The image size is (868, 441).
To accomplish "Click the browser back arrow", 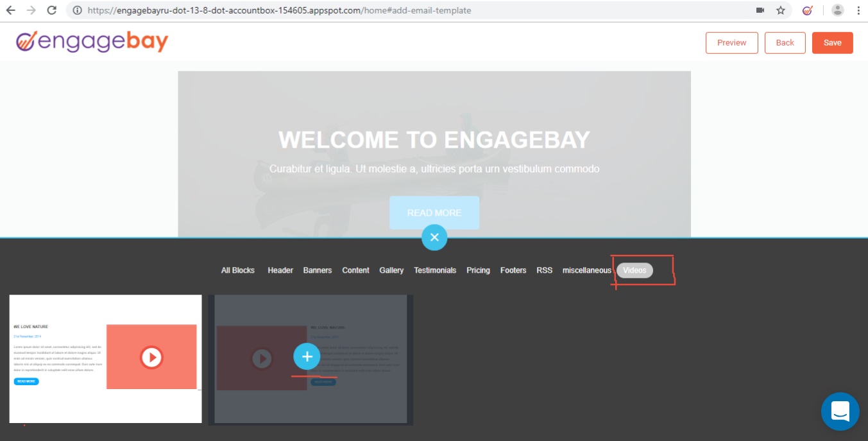I will tap(10, 10).
